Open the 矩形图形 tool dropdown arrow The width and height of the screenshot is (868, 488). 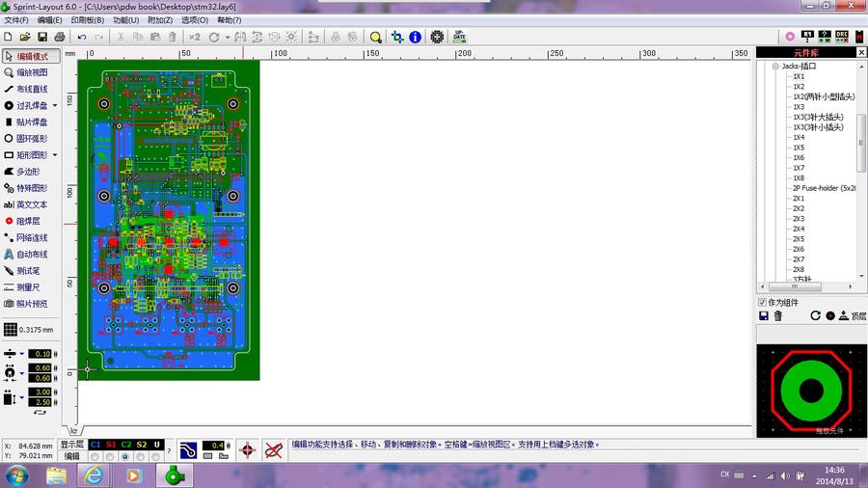click(x=55, y=154)
